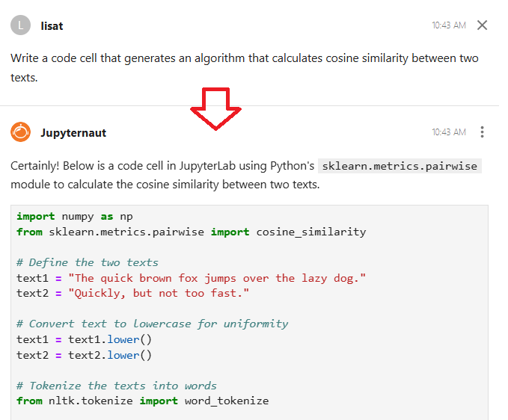Click 'module to calculate the cosine similarity' line
Viewport: 508px width, 420px height.
point(165,185)
